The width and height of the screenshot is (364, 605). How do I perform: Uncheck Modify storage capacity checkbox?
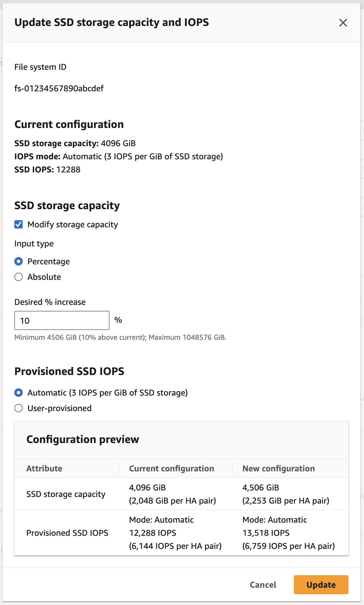[x=18, y=224]
